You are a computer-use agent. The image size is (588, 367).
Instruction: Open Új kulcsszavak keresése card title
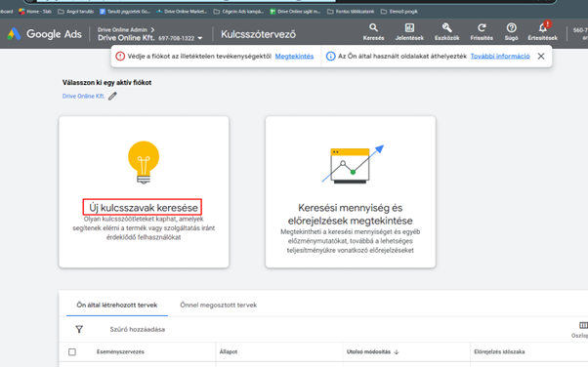pyautogui.click(x=143, y=208)
